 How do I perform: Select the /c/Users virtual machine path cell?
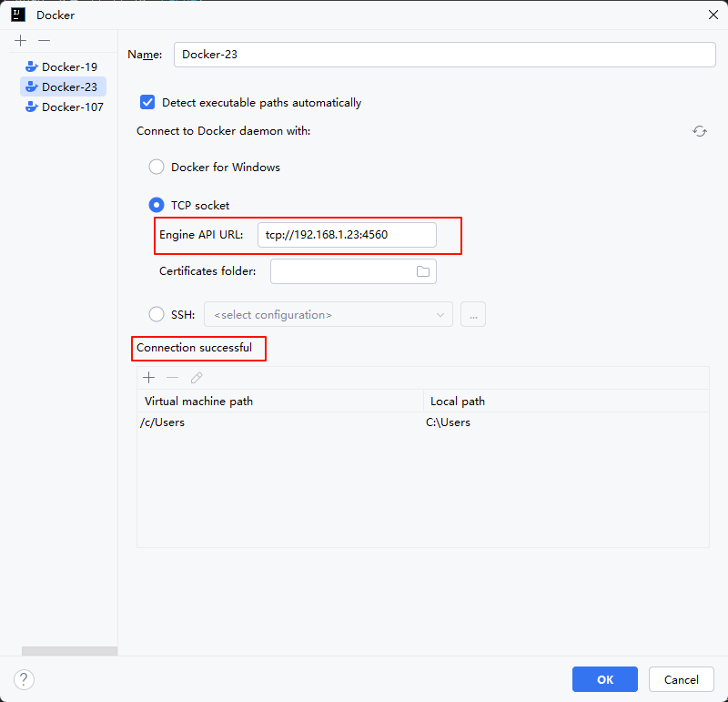280,422
